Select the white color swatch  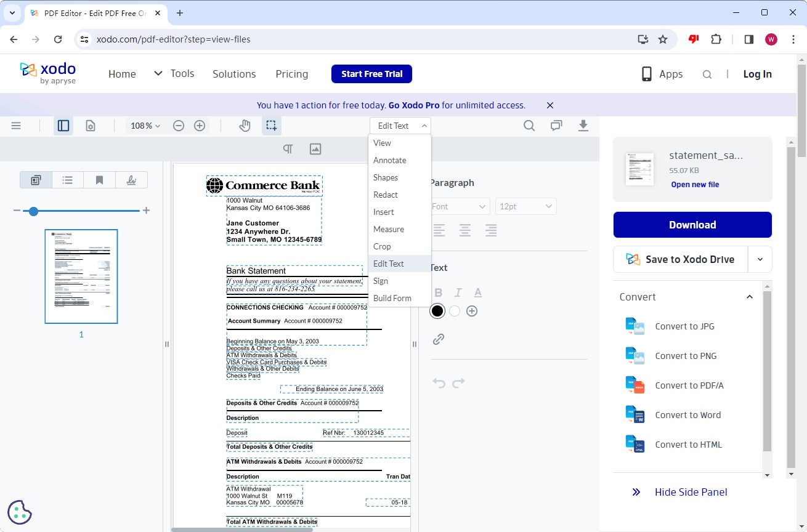(455, 311)
